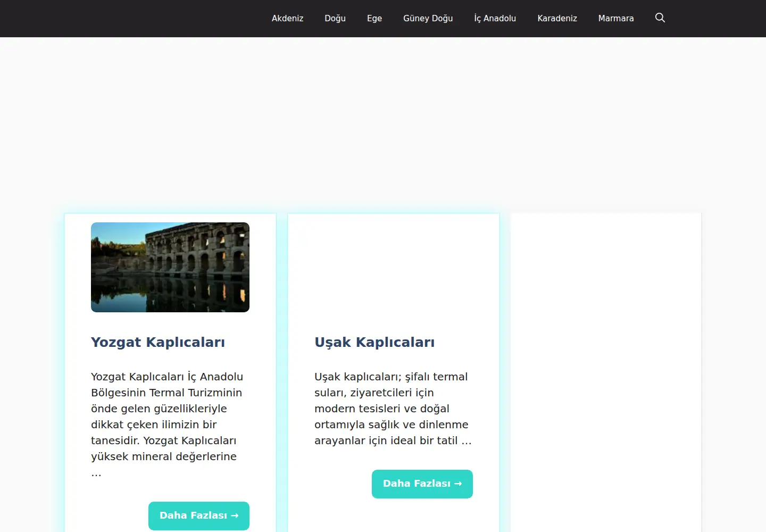Click Daha Fazlası button under Yozgat Kaplıcaları
The width and height of the screenshot is (766, 532).
[199, 516]
